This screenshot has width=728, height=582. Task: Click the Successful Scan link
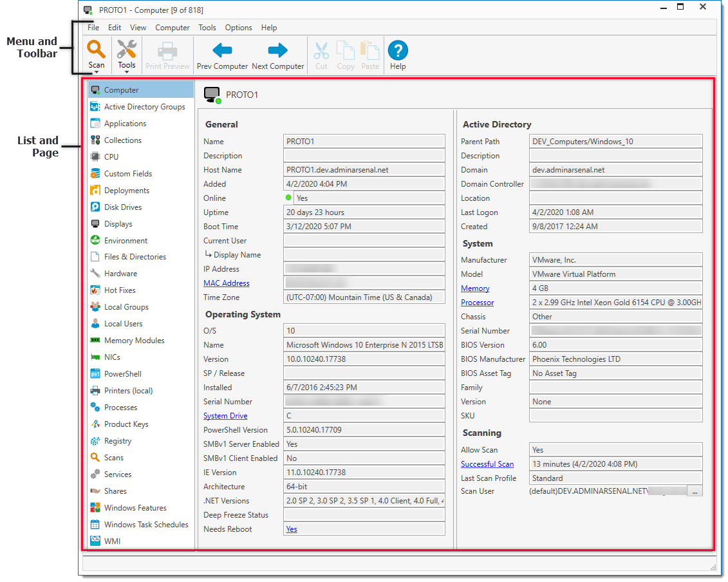point(487,464)
